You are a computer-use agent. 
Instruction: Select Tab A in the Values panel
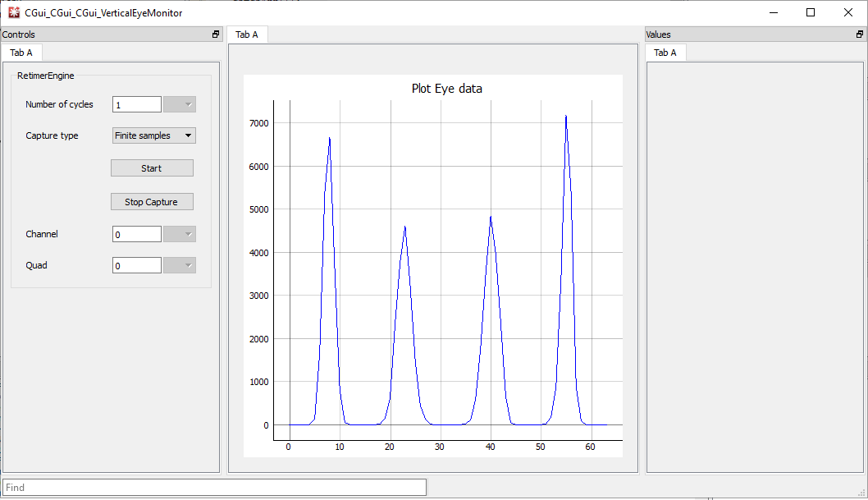click(x=665, y=53)
